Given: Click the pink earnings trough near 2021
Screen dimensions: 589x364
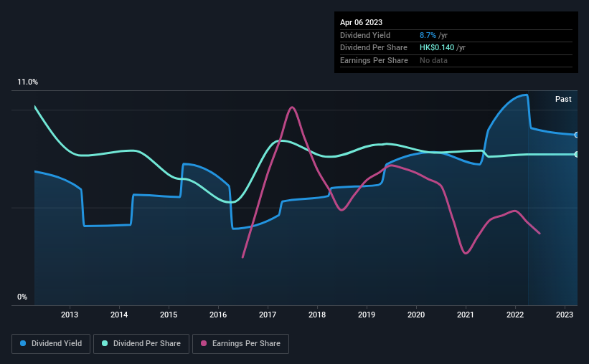Looking at the screenshot, I should [x=466, y=253].
